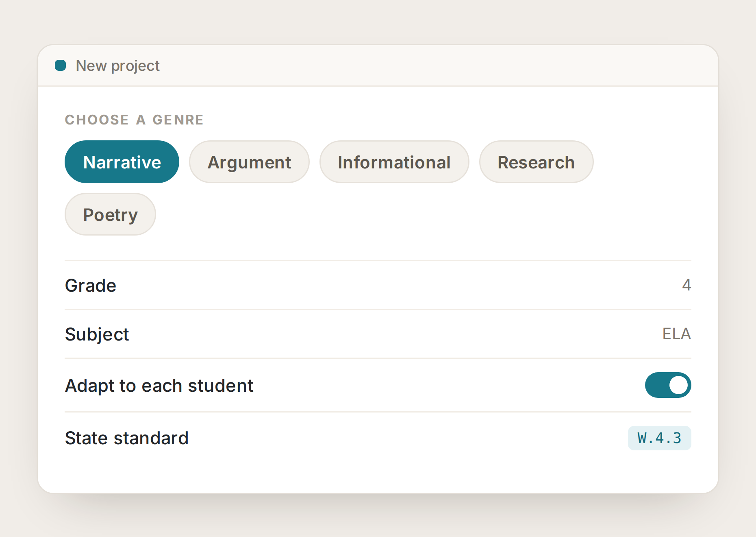The image size is (756, 537).
Task: Click the New project title text
Action: pos(117,65)
